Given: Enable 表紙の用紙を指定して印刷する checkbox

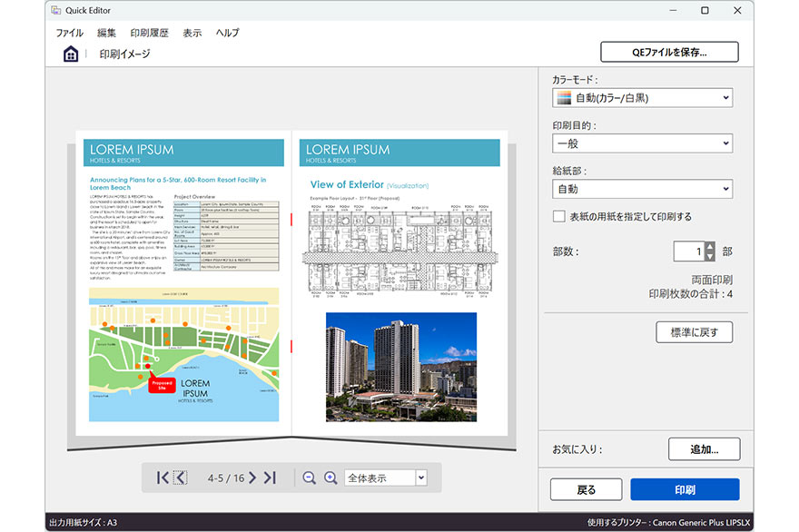Looking at the screenshot, I should tap(559, 216).
